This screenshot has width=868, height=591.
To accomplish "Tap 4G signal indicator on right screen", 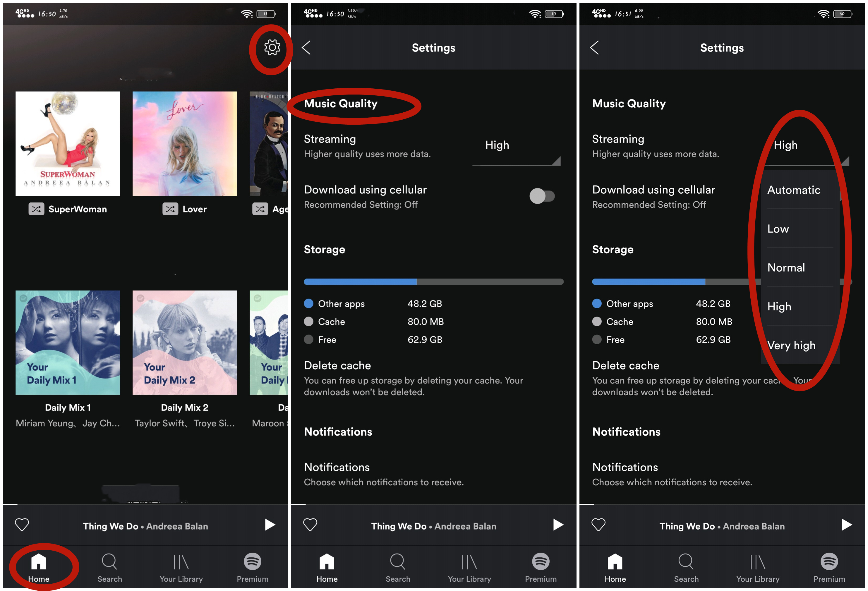I will pyautogui.click(x=601, y=13).
